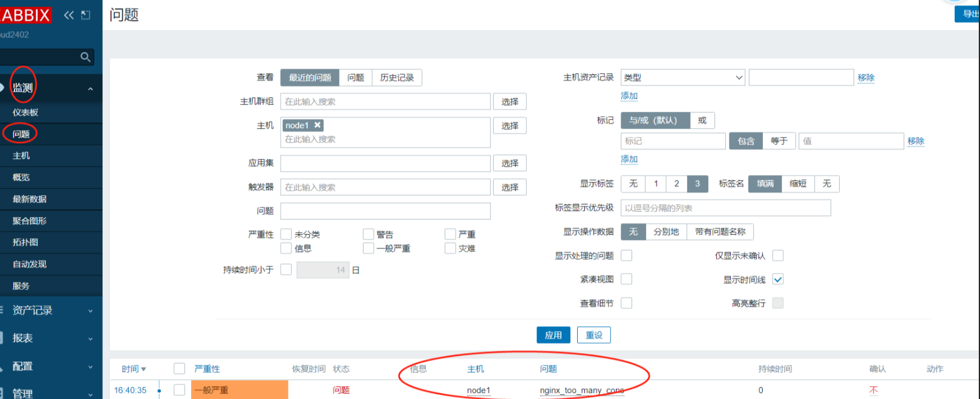Check the 灾难 severity checkbox
This screenshot has width=980, height=399.
(x=450, y=248)
